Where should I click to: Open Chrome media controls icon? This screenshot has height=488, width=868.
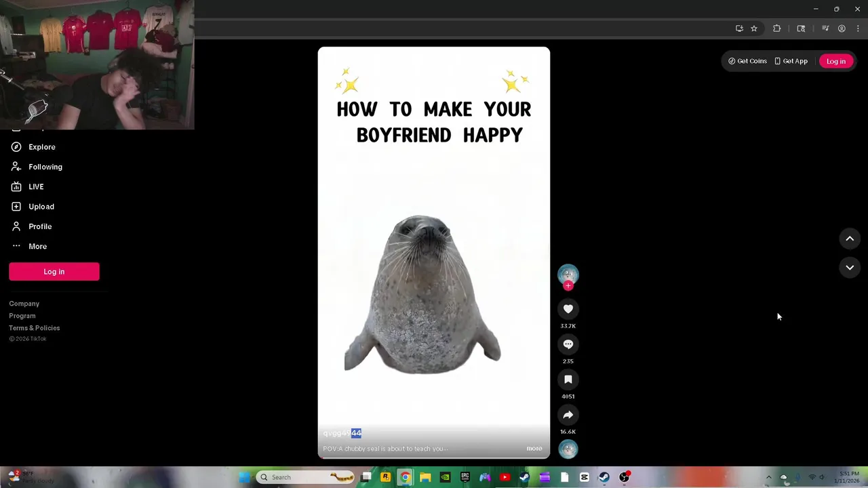tap(825, 28)
